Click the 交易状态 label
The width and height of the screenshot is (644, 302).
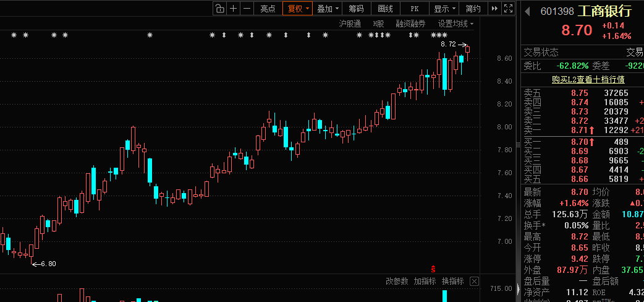point(541,52)
